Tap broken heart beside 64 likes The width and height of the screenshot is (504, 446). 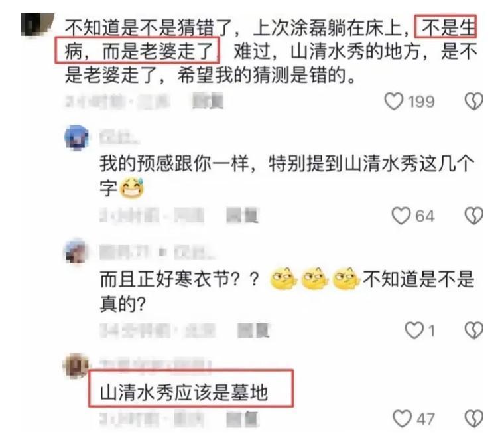[x=473, y=215]
